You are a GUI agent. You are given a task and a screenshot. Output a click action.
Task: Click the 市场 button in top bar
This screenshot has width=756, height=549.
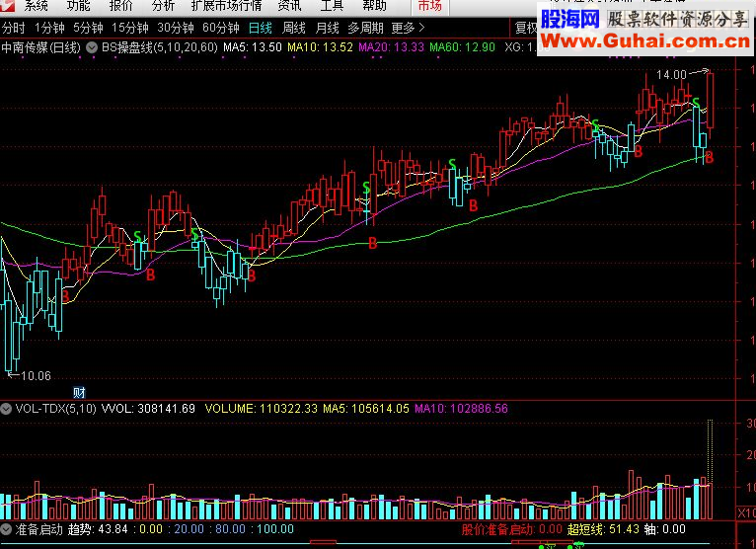(429, 6)
